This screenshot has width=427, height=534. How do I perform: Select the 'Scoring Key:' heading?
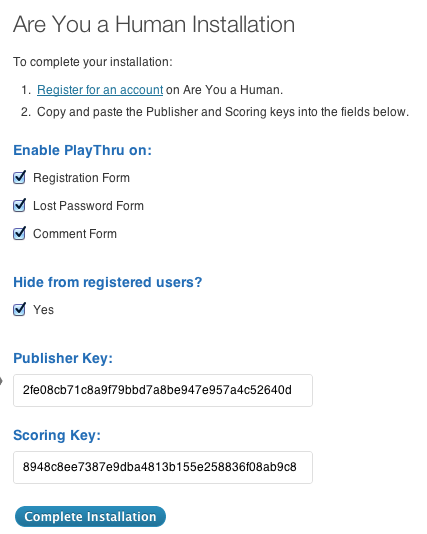point(57,435)
